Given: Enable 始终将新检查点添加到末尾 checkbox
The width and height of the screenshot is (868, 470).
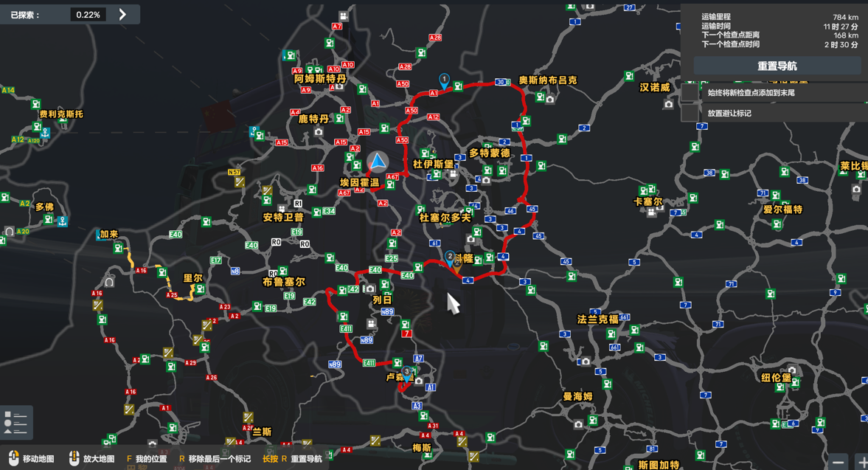Looking at the screenshot, I should click(x=690, y=92).
